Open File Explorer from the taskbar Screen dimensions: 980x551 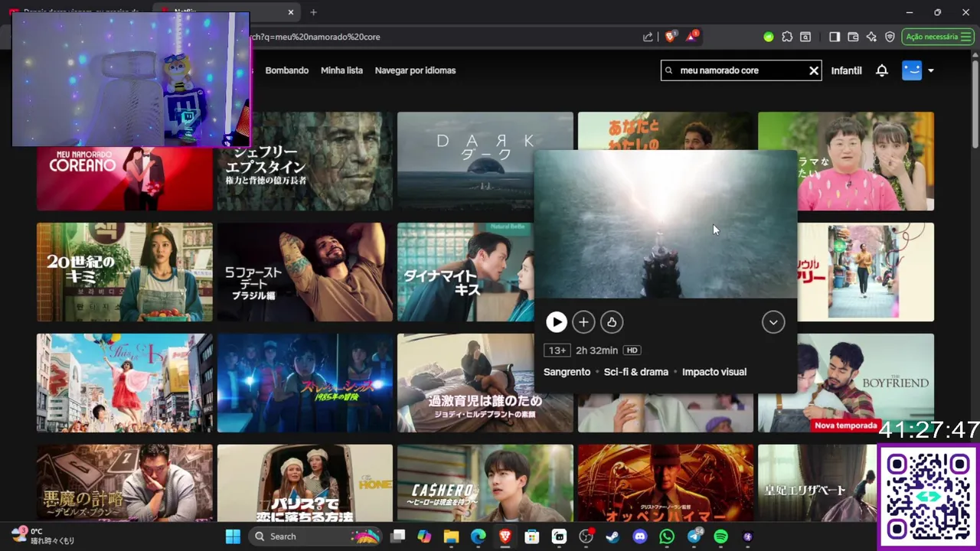pos(451,536)
